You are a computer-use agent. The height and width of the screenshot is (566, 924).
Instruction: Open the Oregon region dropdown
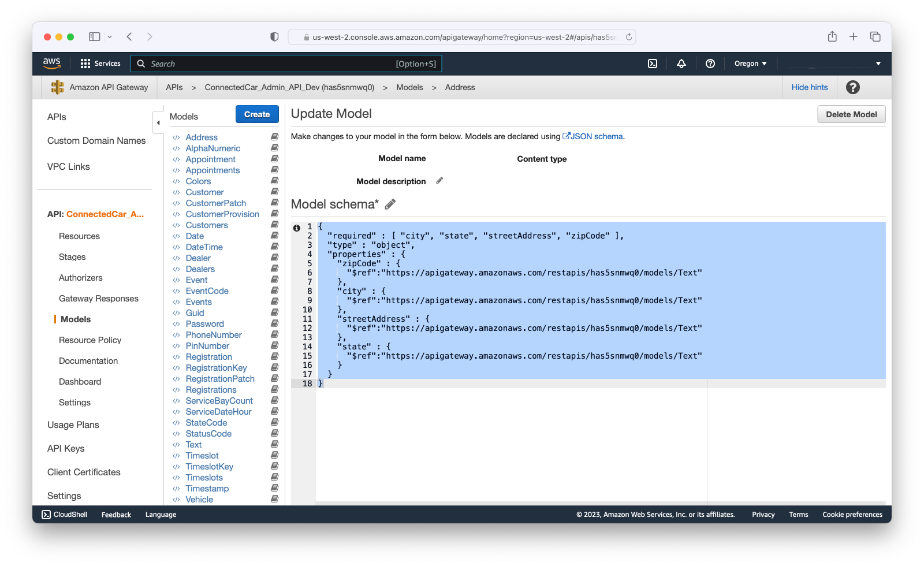tap(750, 64)
